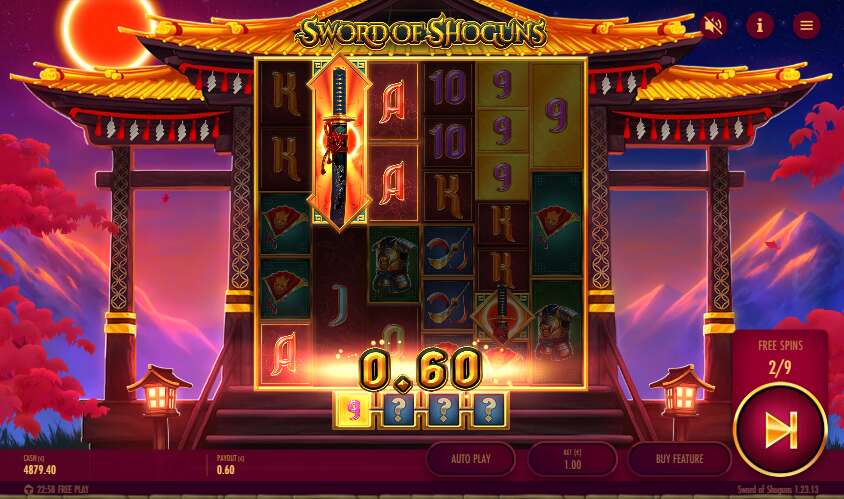Click the samurai armor symbol on reel three
844x499 pixels.
(x=393, y=265)
